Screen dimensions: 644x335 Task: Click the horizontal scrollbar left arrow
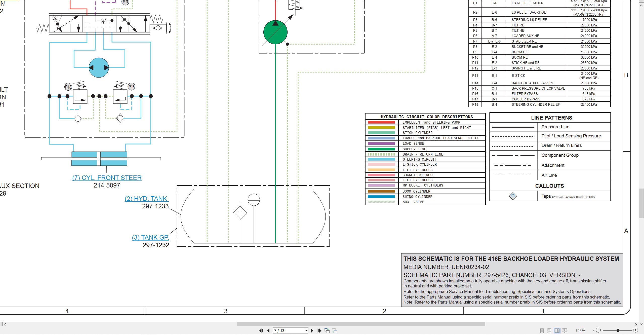(5, 324)
